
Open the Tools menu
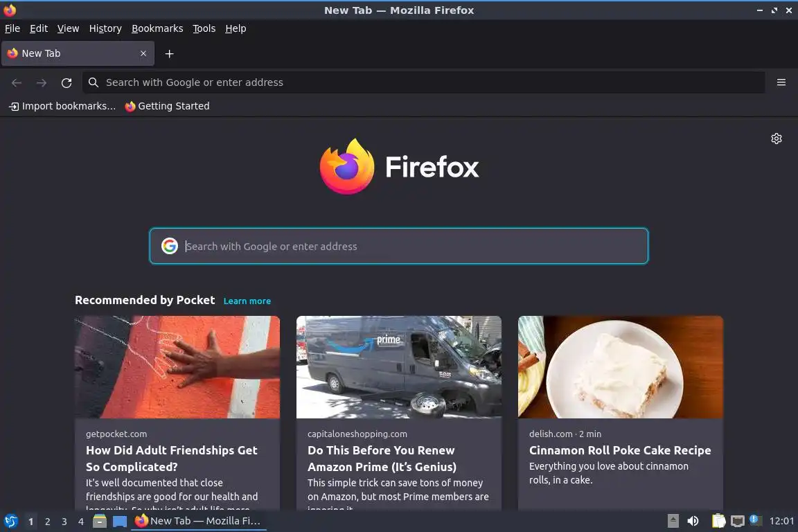coord(204,28)
